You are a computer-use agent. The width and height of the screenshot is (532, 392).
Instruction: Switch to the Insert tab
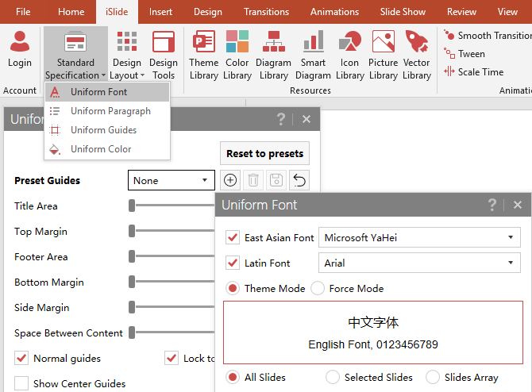click(160, 12)
